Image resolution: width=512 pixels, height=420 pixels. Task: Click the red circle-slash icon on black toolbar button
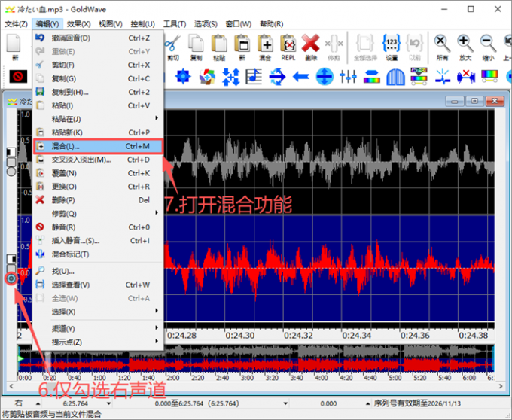click(x=18, y=76)
